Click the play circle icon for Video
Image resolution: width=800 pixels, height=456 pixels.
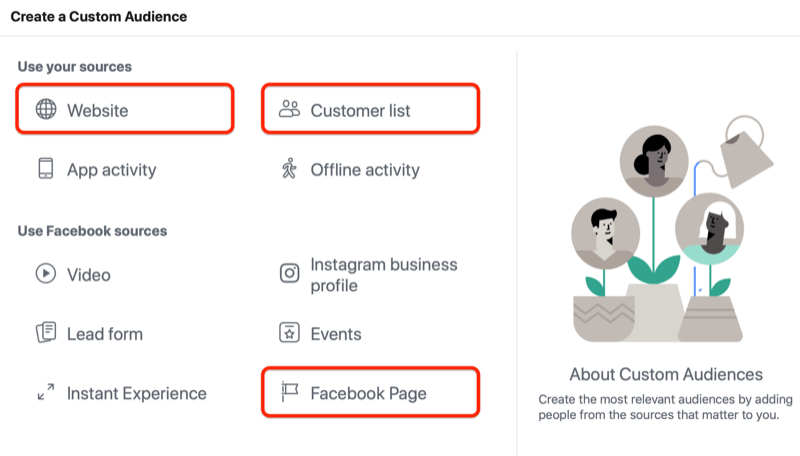click(x=46, y=274)
